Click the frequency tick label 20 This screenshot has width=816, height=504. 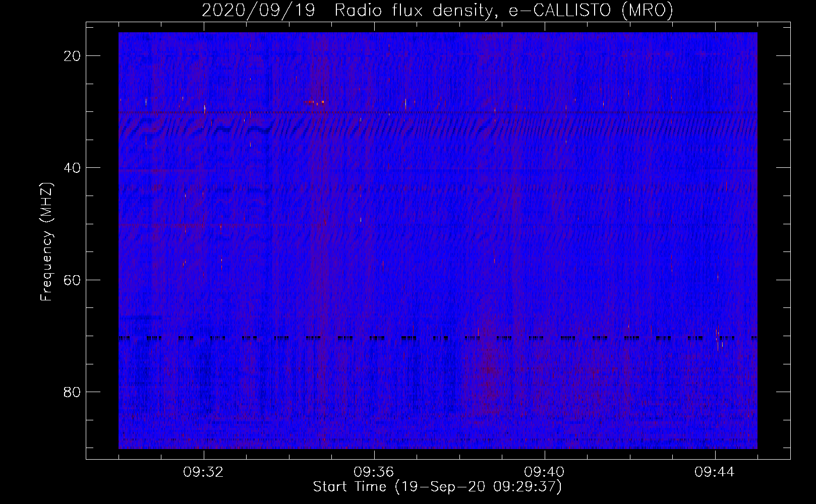coord(73,56)
